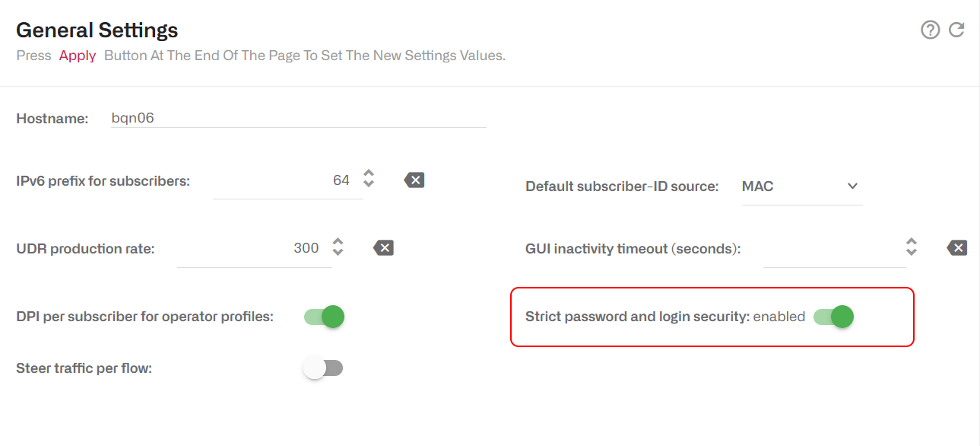
Task: Clear the IPv6 prefix value using its clear icon
Action: click(x=414, y=180)
